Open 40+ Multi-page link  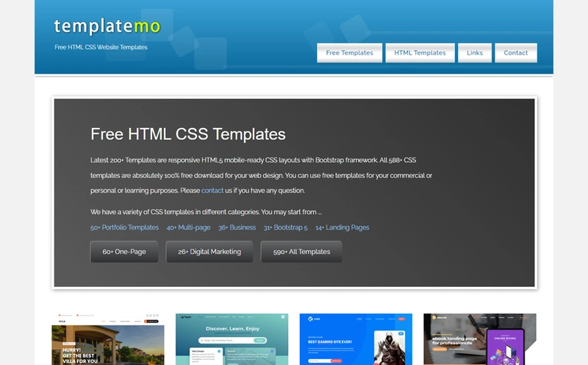[x=188, y=227]
